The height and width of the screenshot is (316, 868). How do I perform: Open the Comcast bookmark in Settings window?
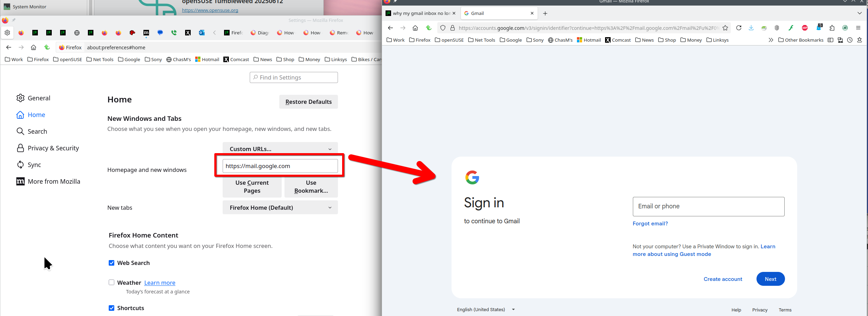[236, 59]
